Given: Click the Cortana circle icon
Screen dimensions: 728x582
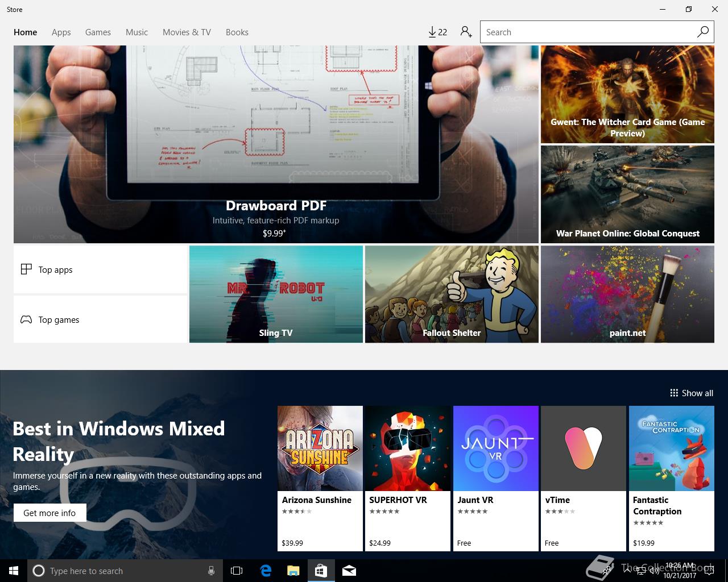Looking at the screenshot, I should pos(38,571).
